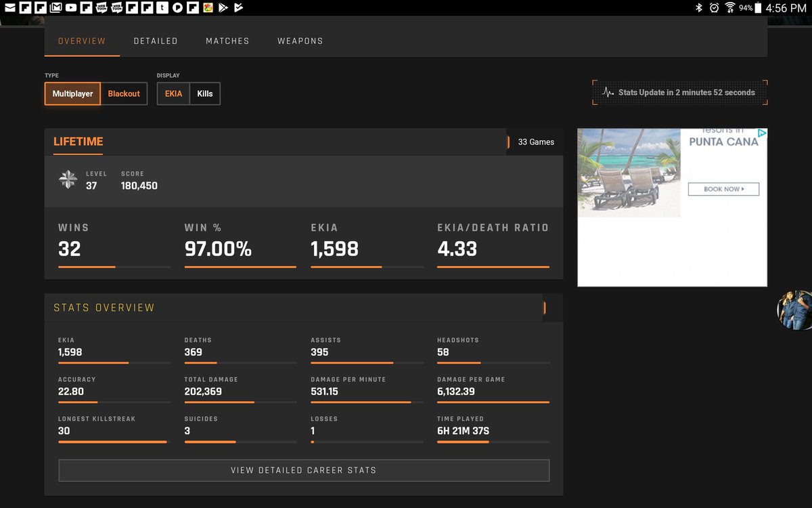The image size is (812, 508).
Task: Expand the Stats Overview section
Action: pos(546,308)
